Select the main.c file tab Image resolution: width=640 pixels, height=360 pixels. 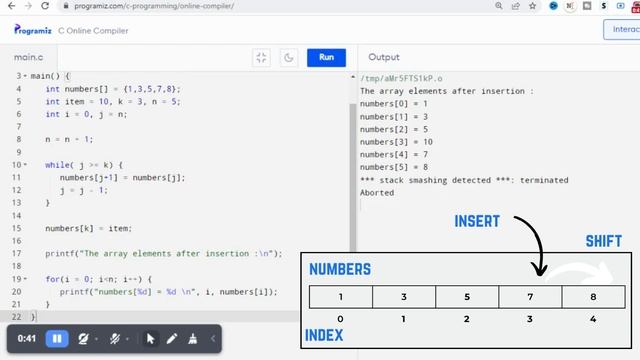pos(29,57)
